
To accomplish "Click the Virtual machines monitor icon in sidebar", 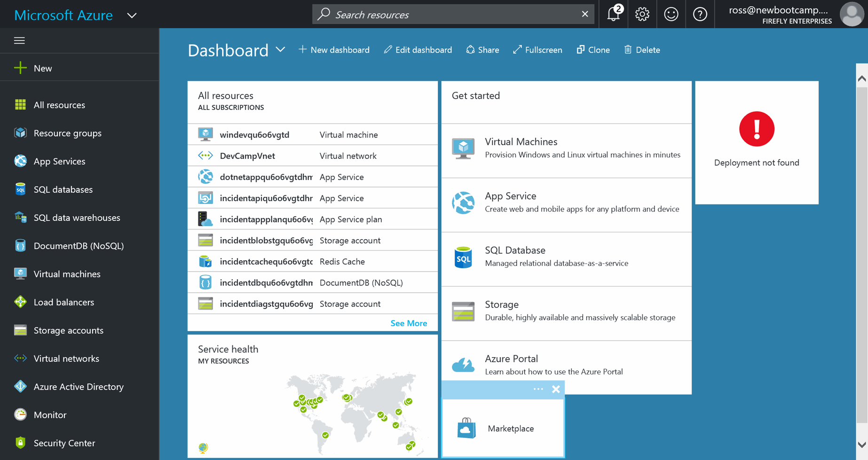I will click(20, 273).
